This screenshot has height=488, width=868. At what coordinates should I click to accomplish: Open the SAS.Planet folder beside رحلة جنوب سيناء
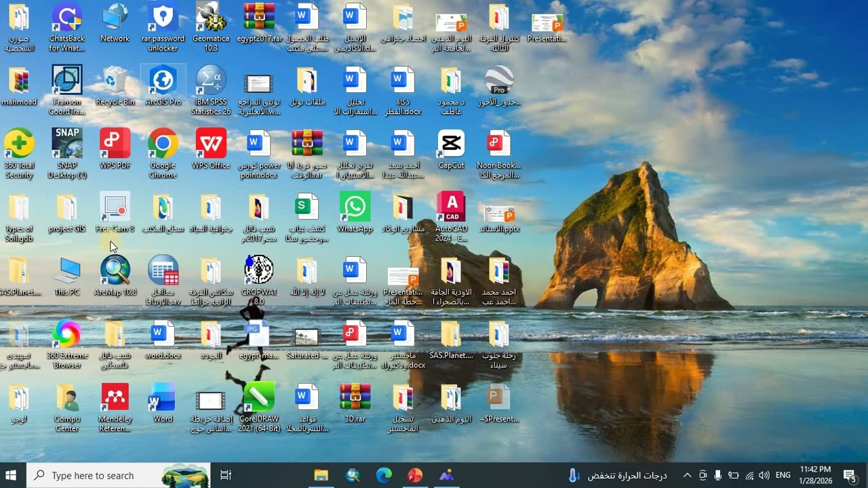(x=451, y=340)
